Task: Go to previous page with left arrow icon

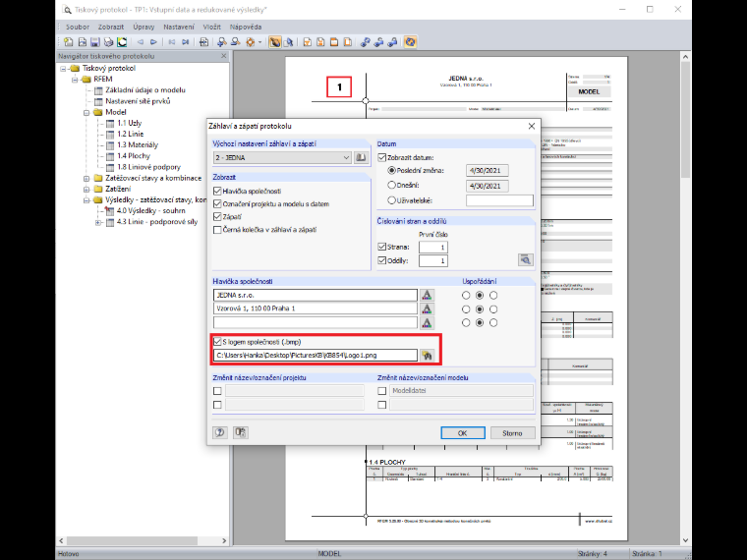Action: click(140, 42)
